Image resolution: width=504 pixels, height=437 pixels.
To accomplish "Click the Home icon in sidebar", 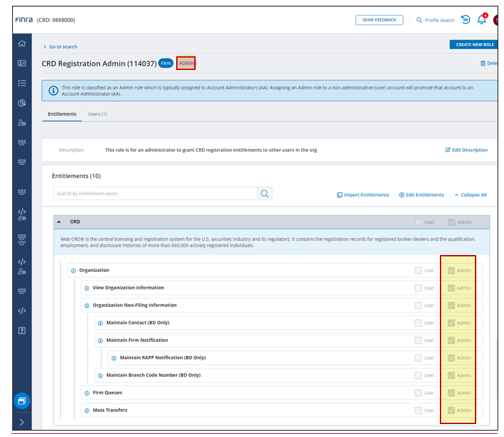I will click(22, 43).
